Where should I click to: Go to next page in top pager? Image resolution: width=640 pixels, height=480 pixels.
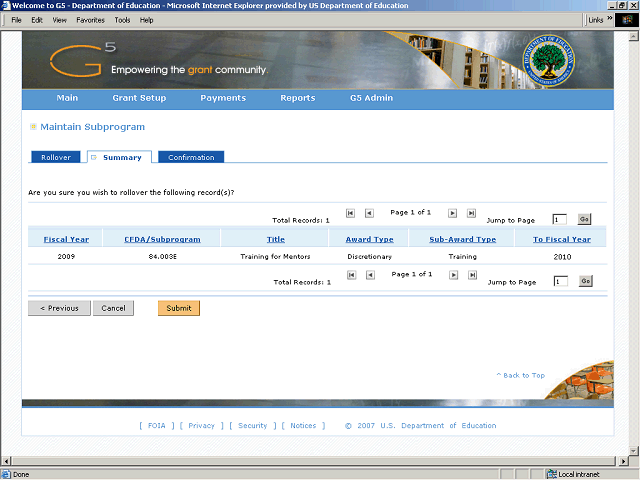(452, 213)
